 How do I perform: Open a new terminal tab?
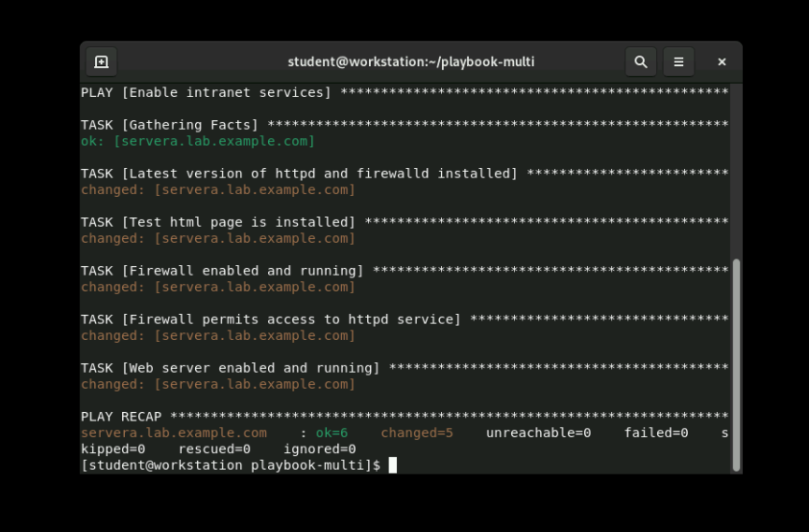[101, 61]
